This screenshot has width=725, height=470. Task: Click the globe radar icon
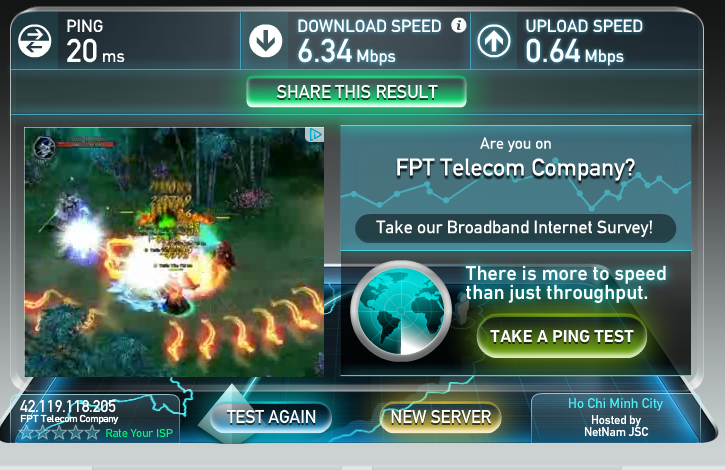pyautogui.click(x=400, y=311)
